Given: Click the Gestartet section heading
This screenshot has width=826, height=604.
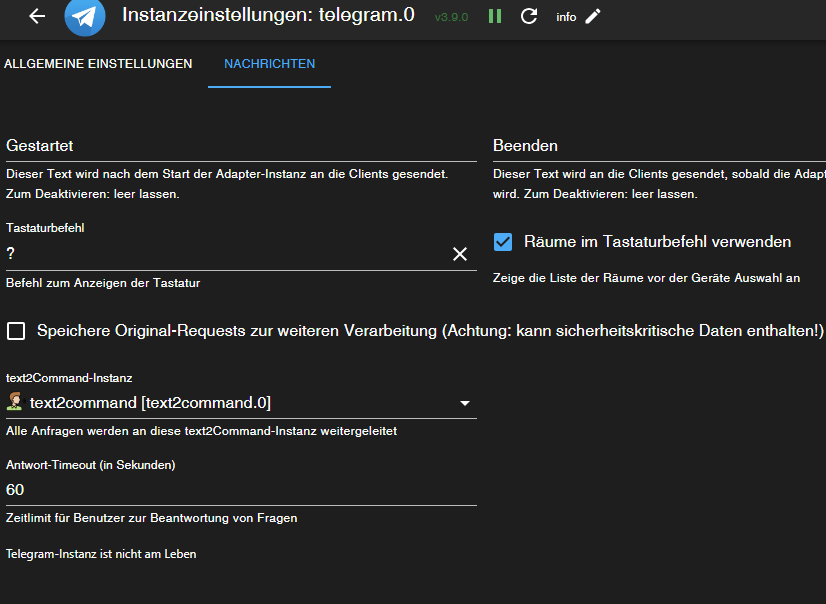Looking at the screenshot, I should [x=40, y=146].
